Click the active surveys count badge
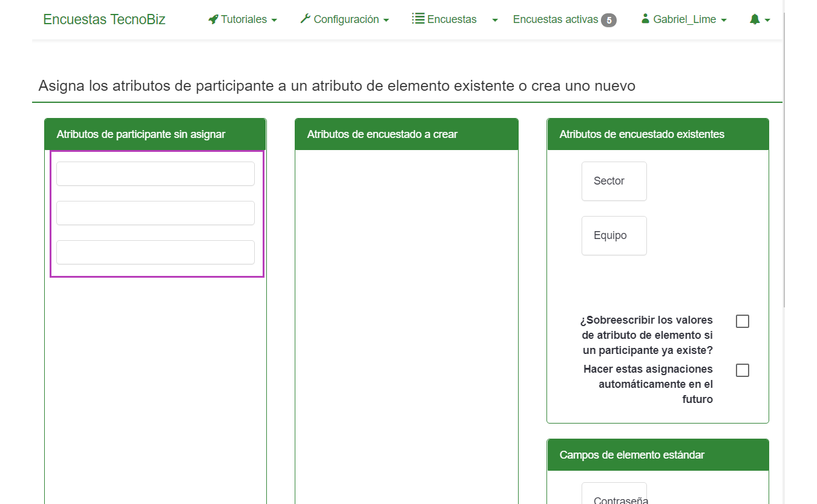Viewport: 817px width, 504px height. click(609, 21)
